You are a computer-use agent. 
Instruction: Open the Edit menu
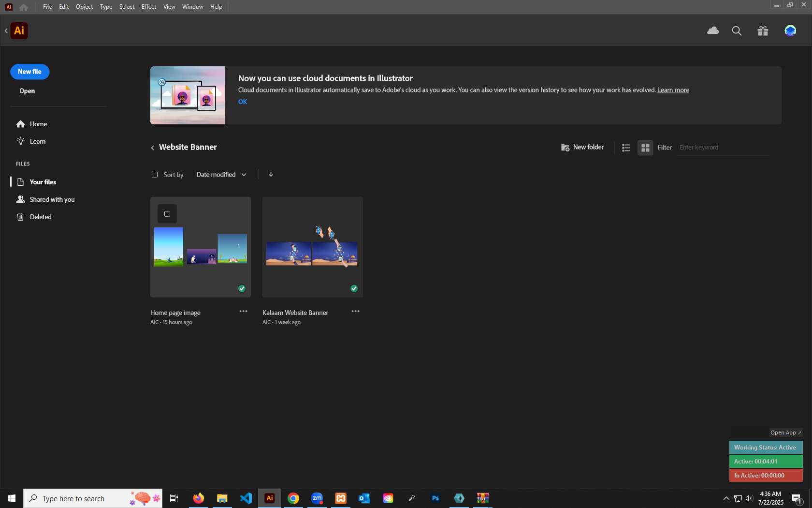click(64, 7)
